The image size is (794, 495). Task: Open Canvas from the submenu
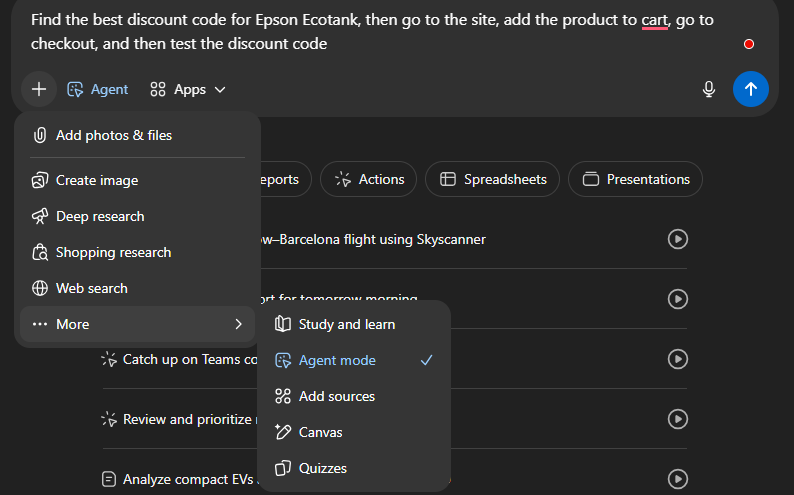(x=354, y=432)
